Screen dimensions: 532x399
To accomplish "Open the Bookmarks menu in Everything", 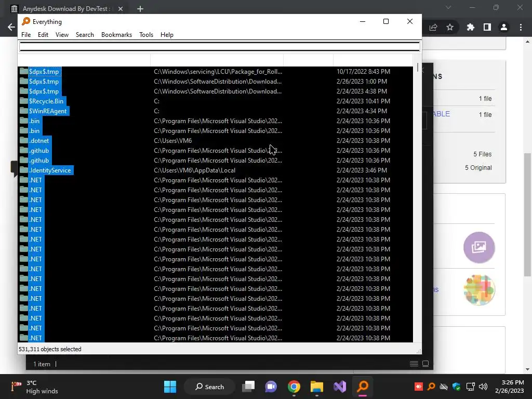I will [116, 35].
